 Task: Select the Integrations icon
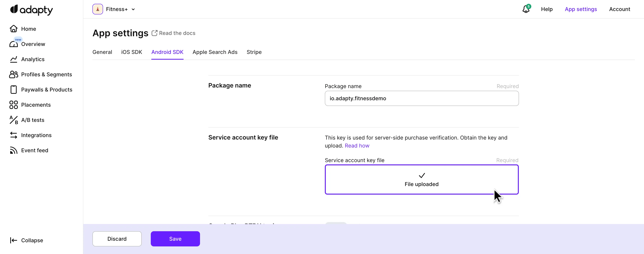tap(14, 135)
